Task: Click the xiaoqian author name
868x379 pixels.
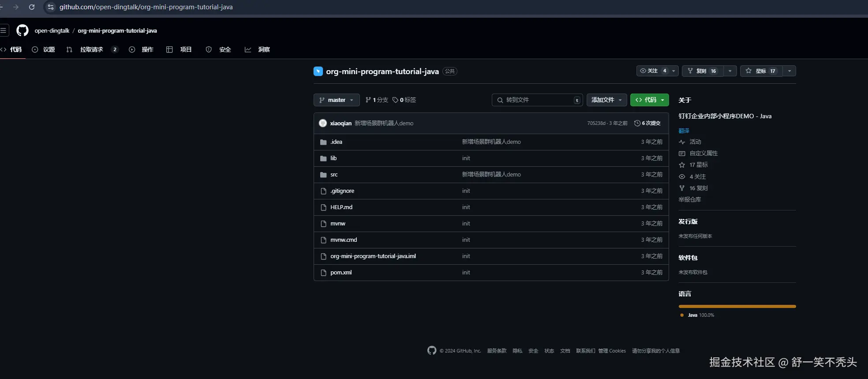Action: click(x=341, y=123)
